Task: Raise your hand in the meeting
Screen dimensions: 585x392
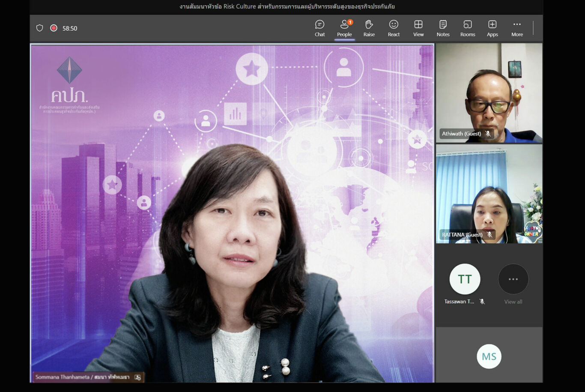Action: pos(369,28)
